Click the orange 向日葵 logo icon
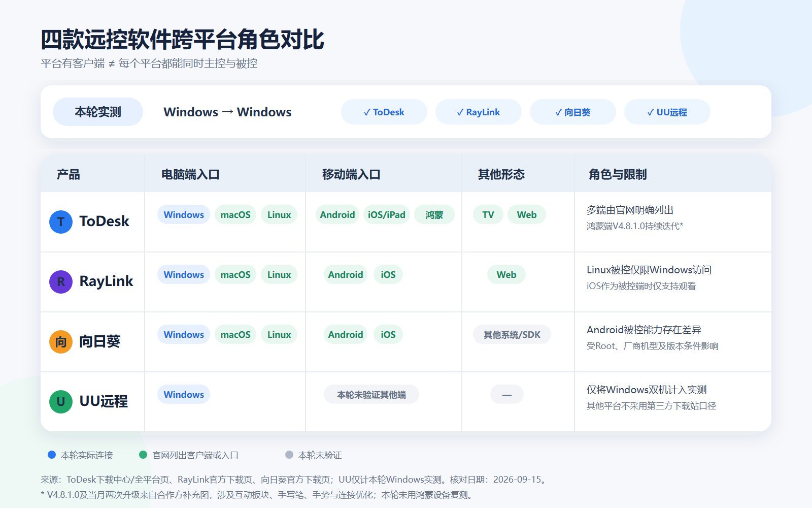 tap(61, 342)
